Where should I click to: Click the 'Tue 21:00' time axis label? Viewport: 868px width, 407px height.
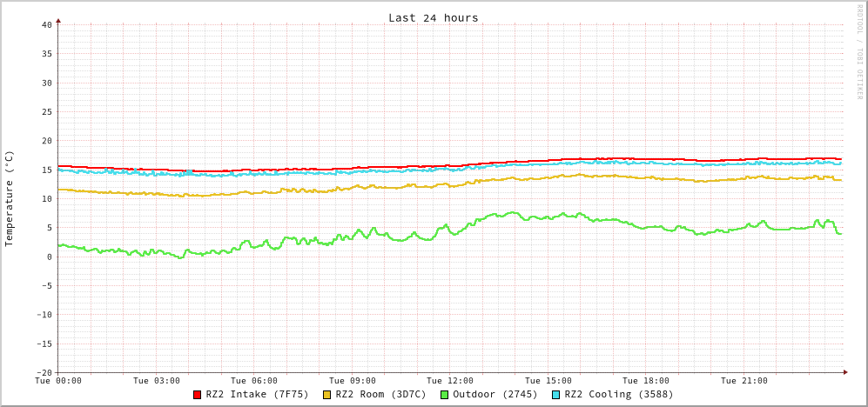744,381
